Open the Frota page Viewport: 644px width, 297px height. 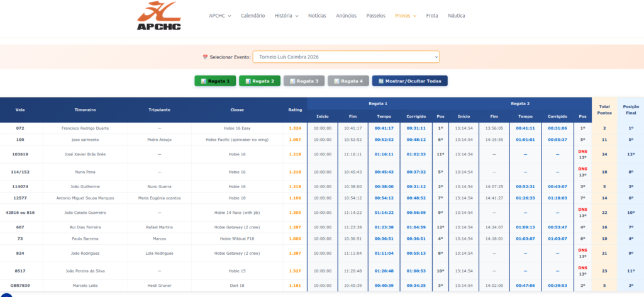click(x=432, y=16)
